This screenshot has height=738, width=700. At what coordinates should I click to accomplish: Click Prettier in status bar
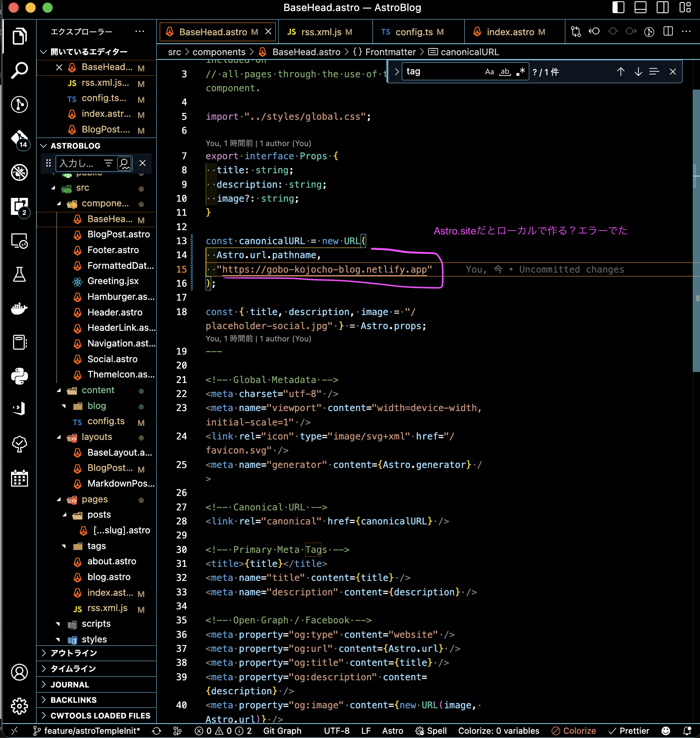pyautogui.click(x=629, y=731)
